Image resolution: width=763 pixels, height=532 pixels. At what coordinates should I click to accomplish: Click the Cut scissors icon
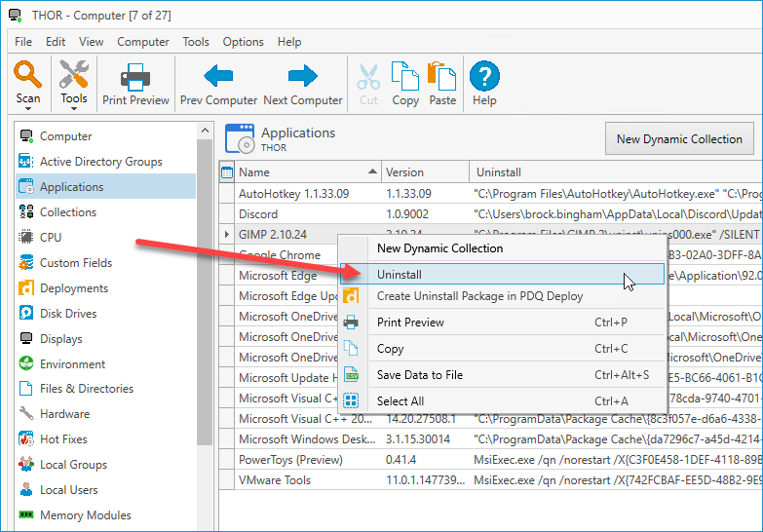[368, 77]
